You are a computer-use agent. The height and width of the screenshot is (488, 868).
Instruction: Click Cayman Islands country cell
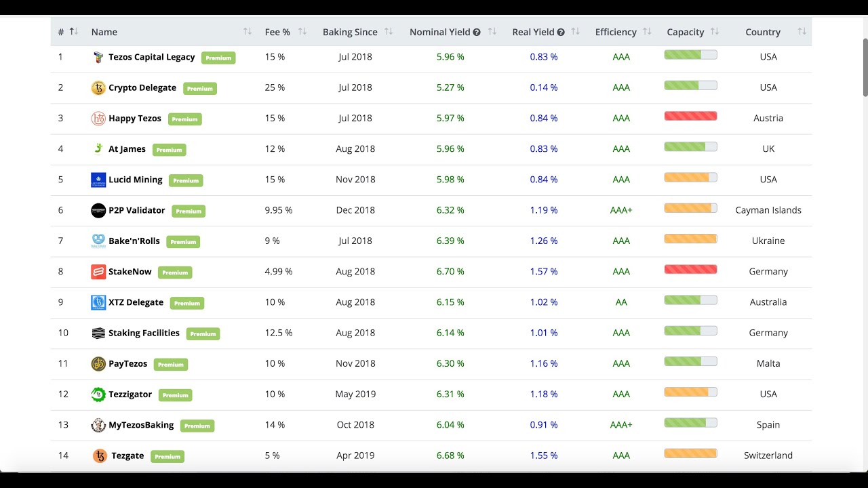[768, 210]
